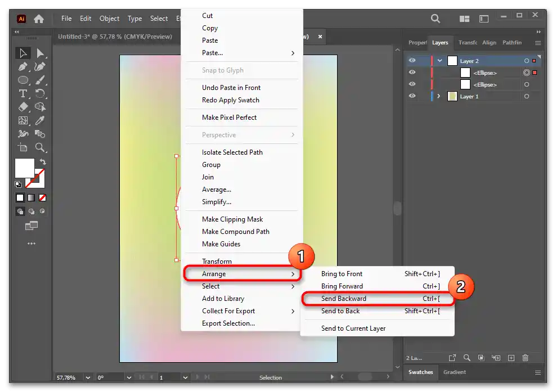
Task: Select the Direct Selection tool
Action: [x=40, y=53]
